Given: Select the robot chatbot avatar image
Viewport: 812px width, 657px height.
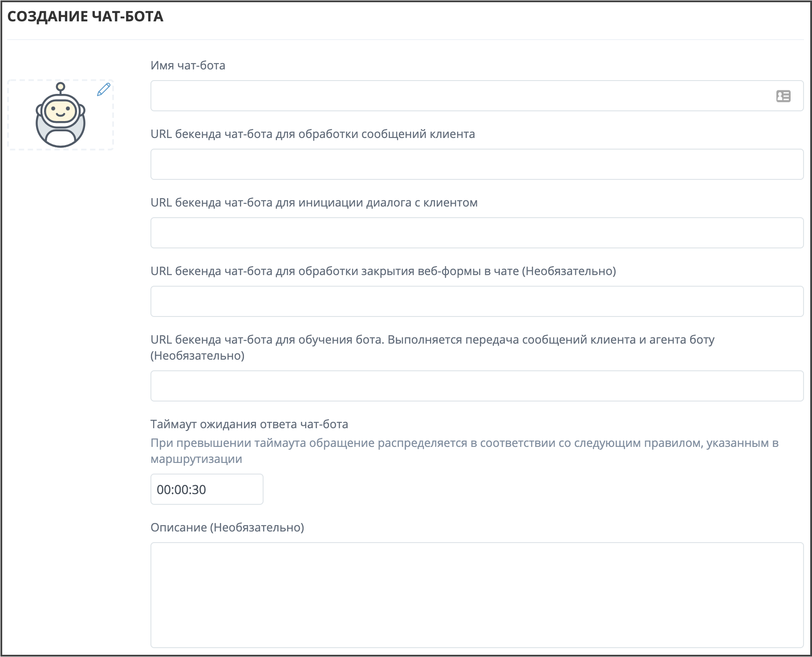Looking at the screenshot, I should pos(61,116).
